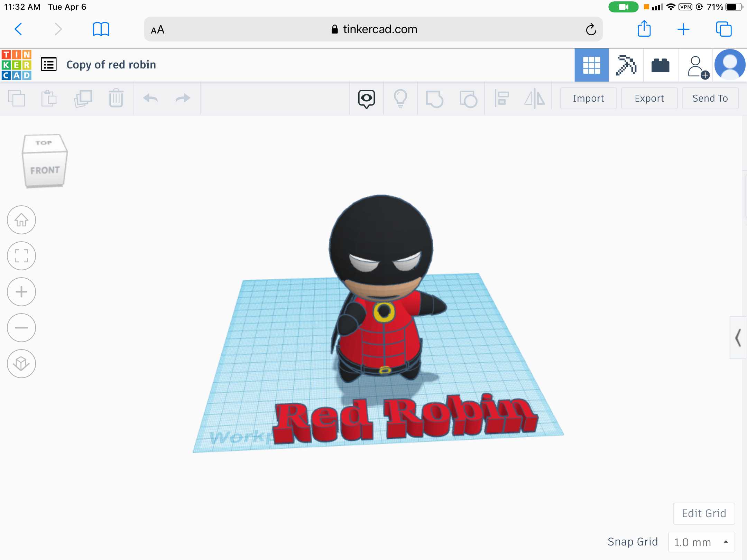
Task: Open the designs list menu icon
Action: coord(49,64)
